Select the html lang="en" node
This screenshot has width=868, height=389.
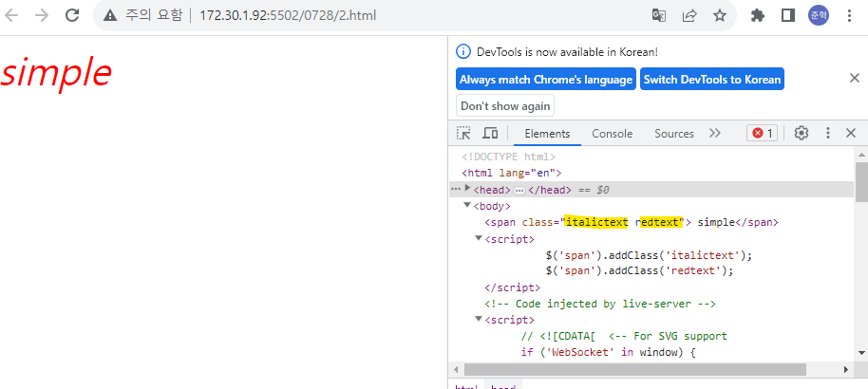[x=512, y=174]
